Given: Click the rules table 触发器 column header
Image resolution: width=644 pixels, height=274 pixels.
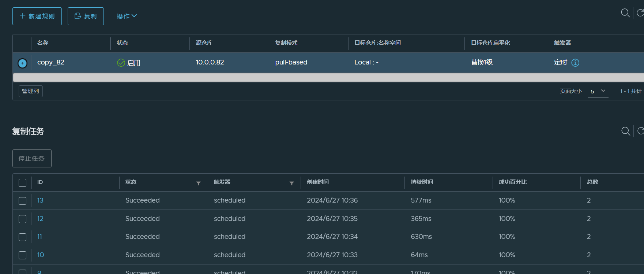Looking at the screenshot, I should click(562, 43).
